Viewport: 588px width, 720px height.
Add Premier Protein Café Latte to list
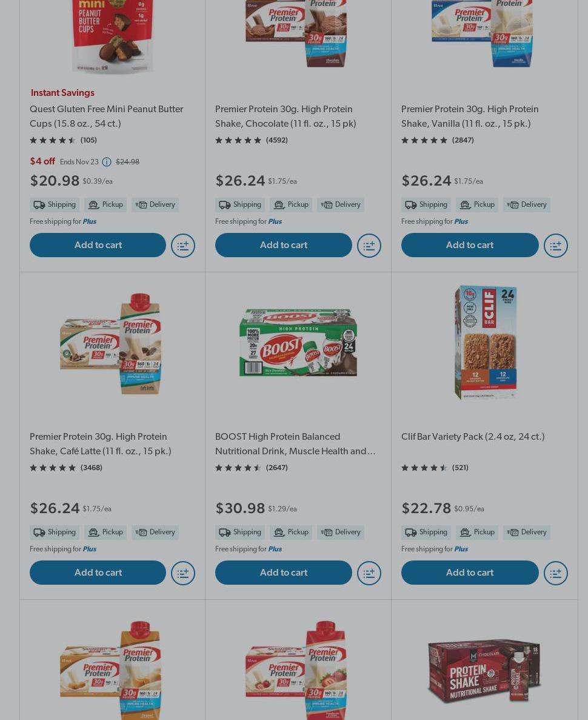(x=183, y=573)
